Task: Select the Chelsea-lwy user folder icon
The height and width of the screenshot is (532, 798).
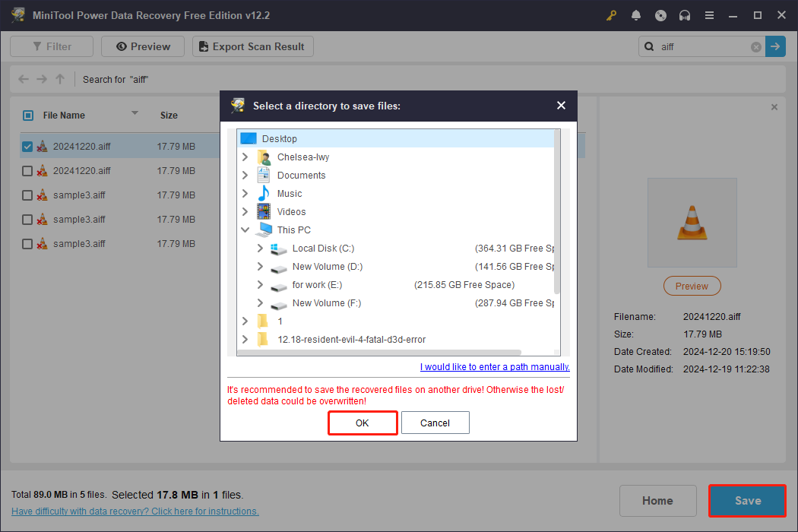Action: 264,157
